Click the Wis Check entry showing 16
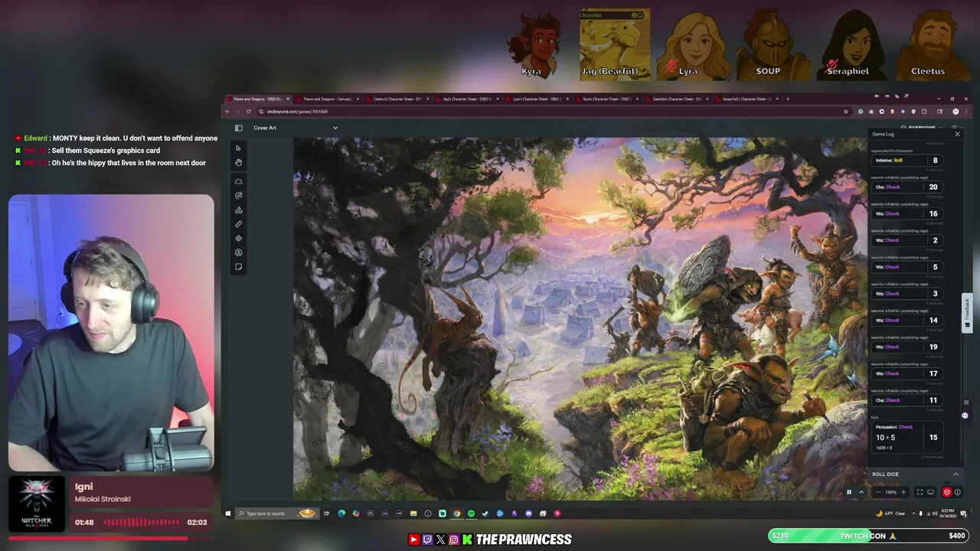The image size is (980, 551). tap(906, 214)
